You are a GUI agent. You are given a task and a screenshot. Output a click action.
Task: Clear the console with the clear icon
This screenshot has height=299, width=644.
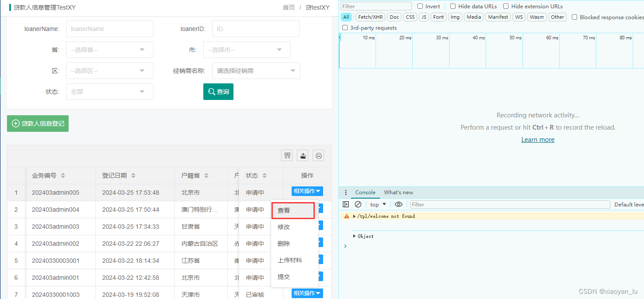pyautogui.click(x=358, y=204)
